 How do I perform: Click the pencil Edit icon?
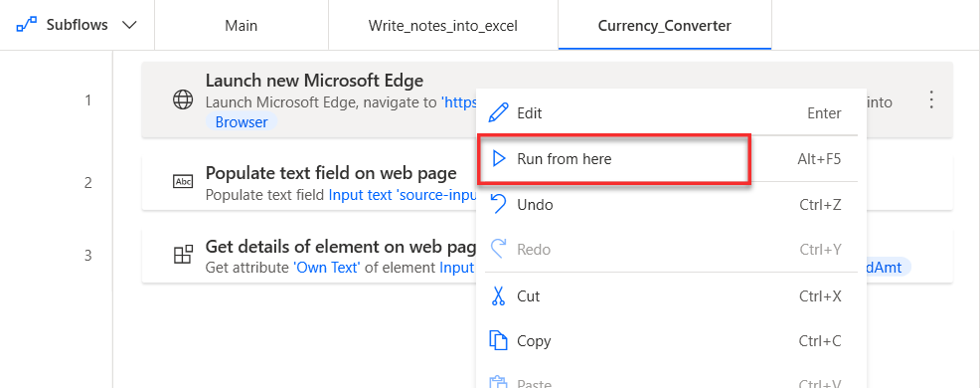498,113
